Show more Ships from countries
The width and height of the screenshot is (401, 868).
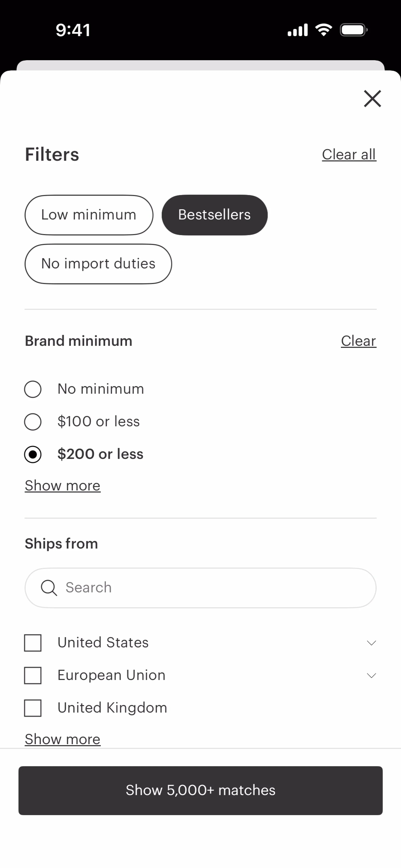click(x=62, y=739)
